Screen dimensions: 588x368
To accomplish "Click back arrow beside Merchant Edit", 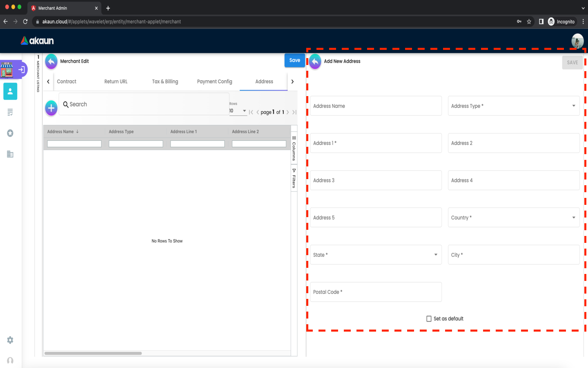I will coord(51,62).
